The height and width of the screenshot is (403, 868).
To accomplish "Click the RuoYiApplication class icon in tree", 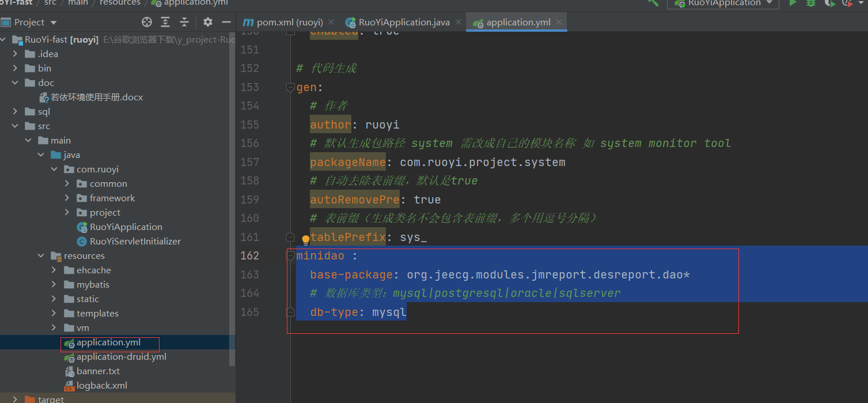I will point(82,227).
